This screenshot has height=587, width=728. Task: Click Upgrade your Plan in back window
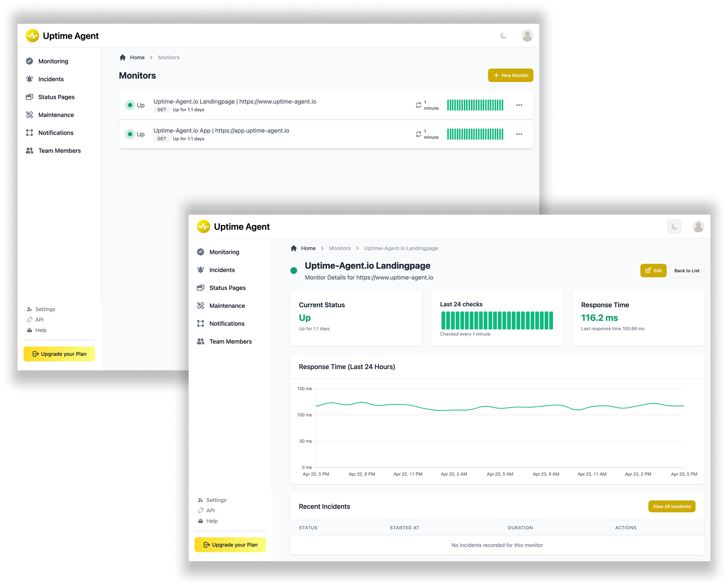coord(59,354)
